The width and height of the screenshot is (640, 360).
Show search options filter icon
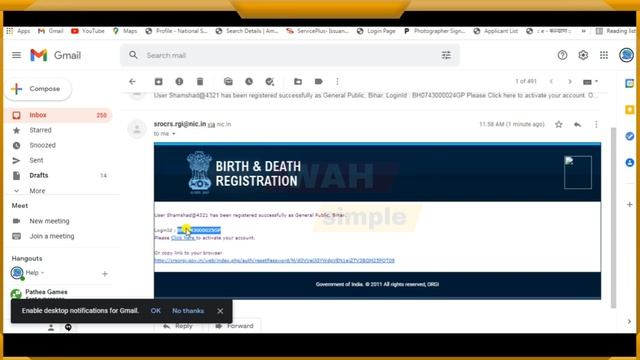pos(446,55)
